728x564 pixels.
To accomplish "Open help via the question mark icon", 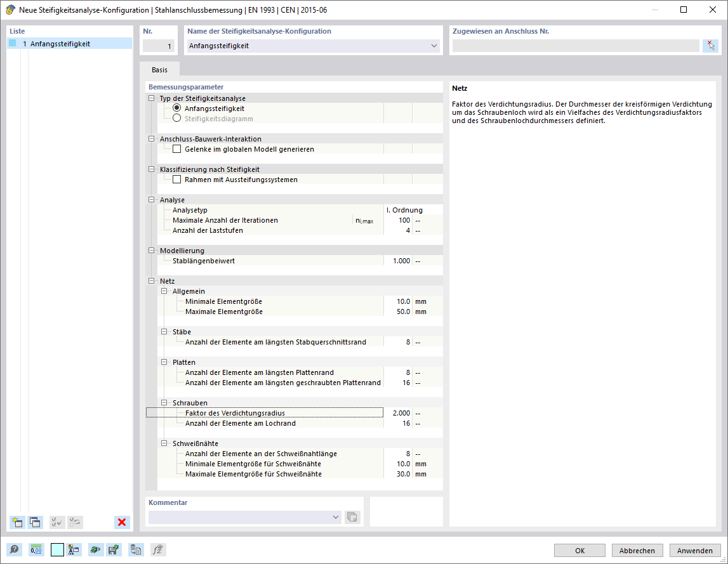I will [x=15, y=550].
